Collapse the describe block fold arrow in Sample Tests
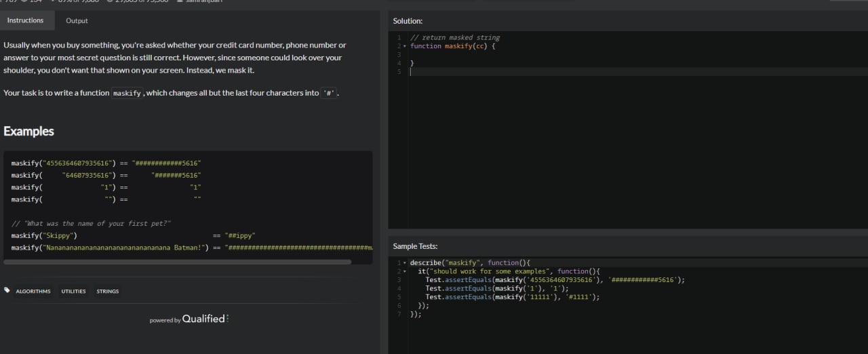The image size is (868, 354). (405, 262)
